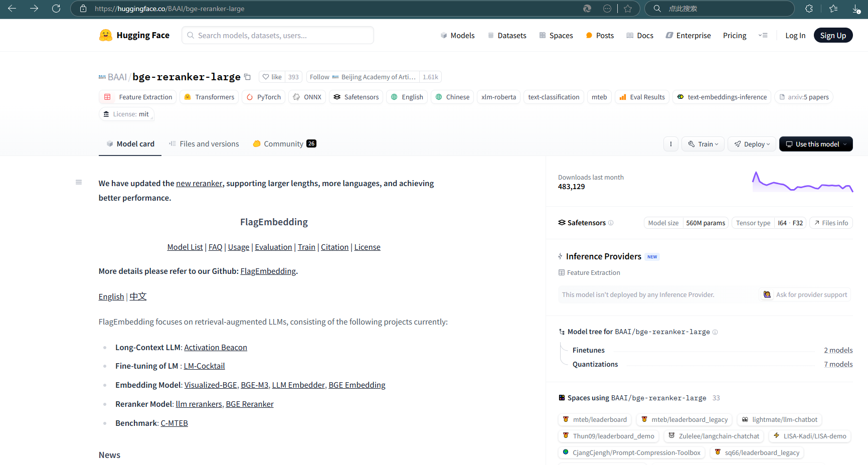The width and height of the screenshot is (868, 465).
Task: Open the Docs menu item
Action: point(640,35)
